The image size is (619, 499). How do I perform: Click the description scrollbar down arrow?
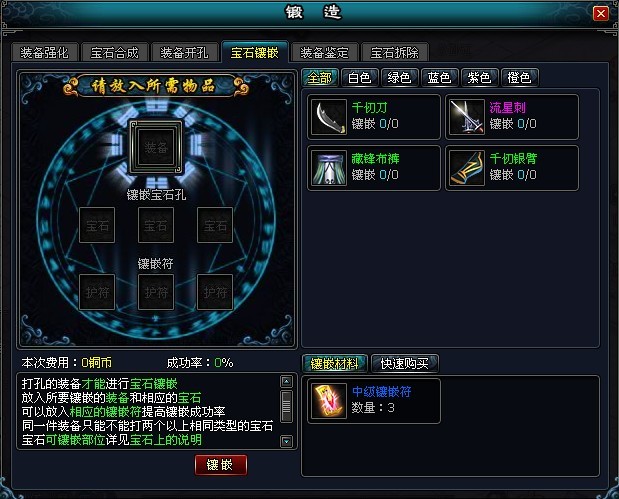[286, 441]
